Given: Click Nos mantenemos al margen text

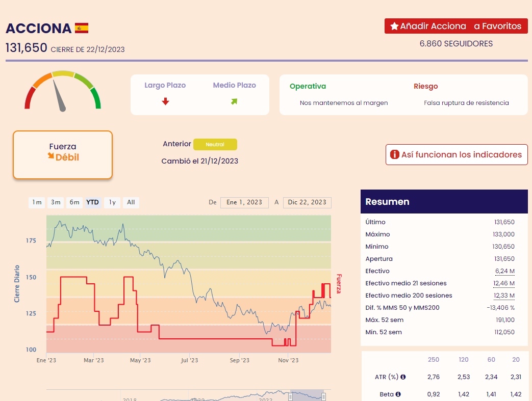Looking at the screenshot, I should (344, 103).
